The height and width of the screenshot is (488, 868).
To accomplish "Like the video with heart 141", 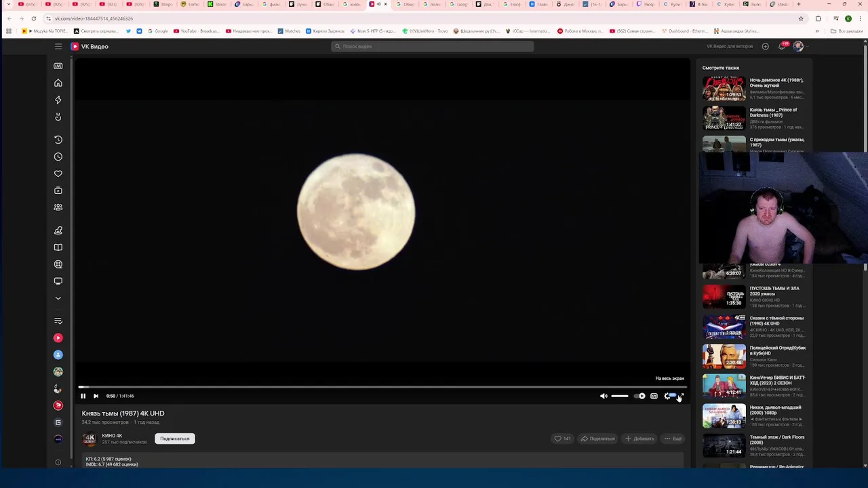I will pos(562,439).
